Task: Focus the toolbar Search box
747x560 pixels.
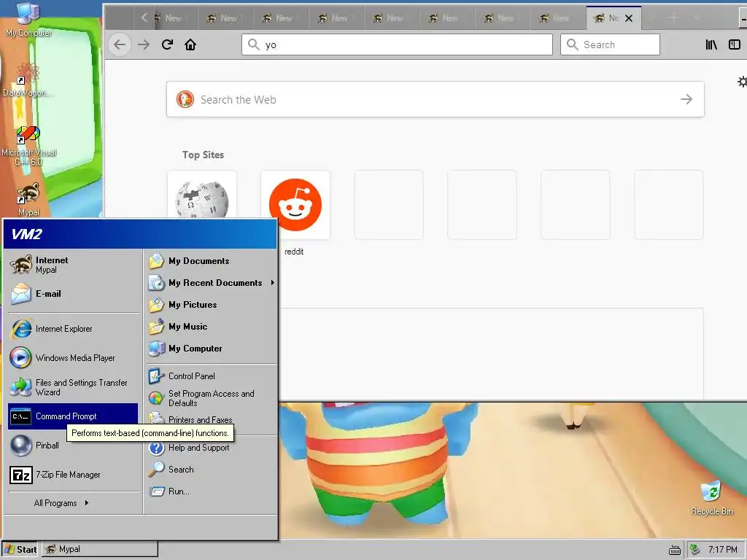Action: [x=610, y=44]
